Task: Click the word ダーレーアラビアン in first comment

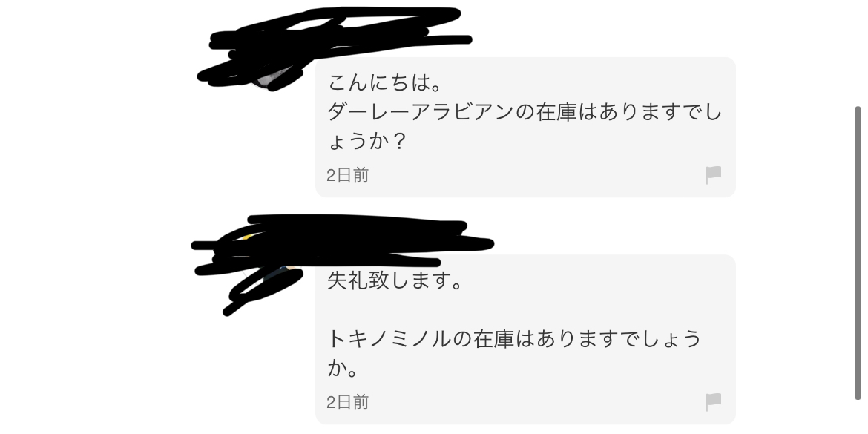Action: coord(421,112)
